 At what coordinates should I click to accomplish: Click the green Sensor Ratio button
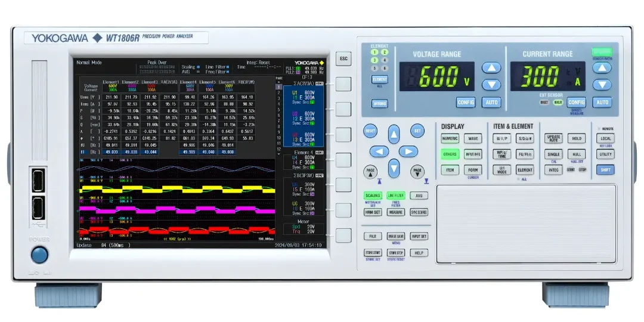tap(602, 52)
